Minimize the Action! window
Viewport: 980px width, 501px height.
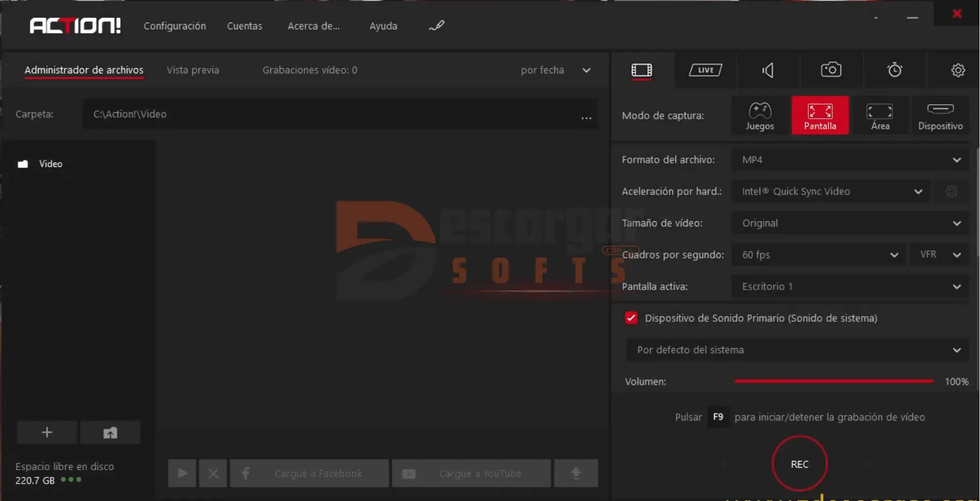pyautogui.click(x=912, y=18)
